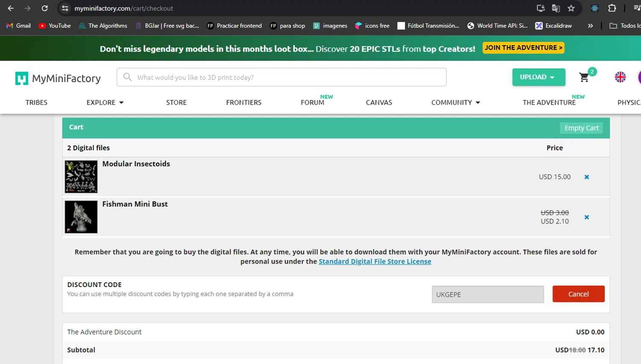Expand the COMMUNITY menu

tap(456, 103)
